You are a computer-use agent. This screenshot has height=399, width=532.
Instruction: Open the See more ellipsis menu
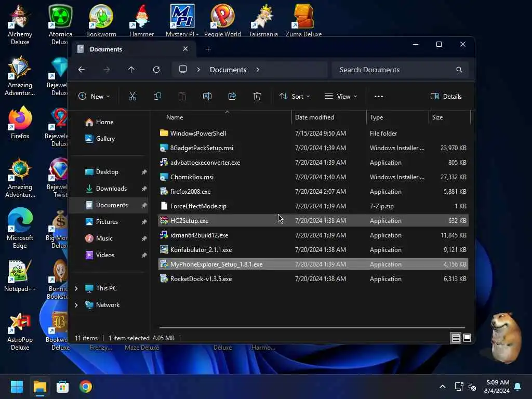click(379, 96)
